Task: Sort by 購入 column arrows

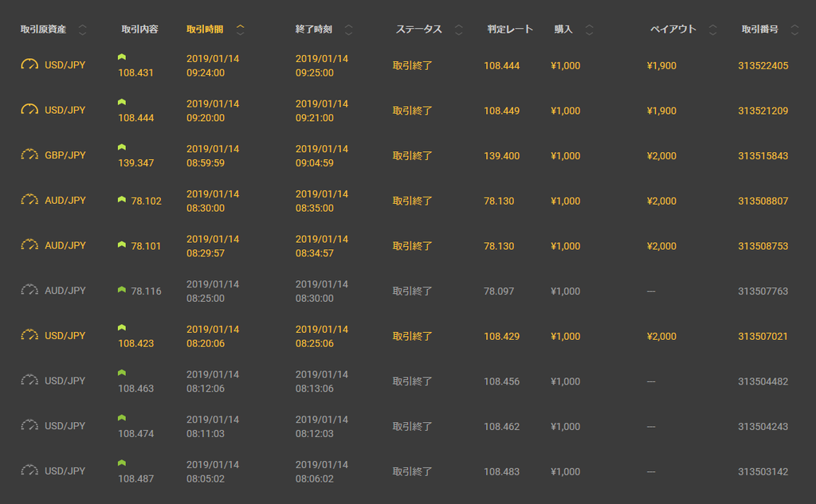Action: click(x=589, y=29)
